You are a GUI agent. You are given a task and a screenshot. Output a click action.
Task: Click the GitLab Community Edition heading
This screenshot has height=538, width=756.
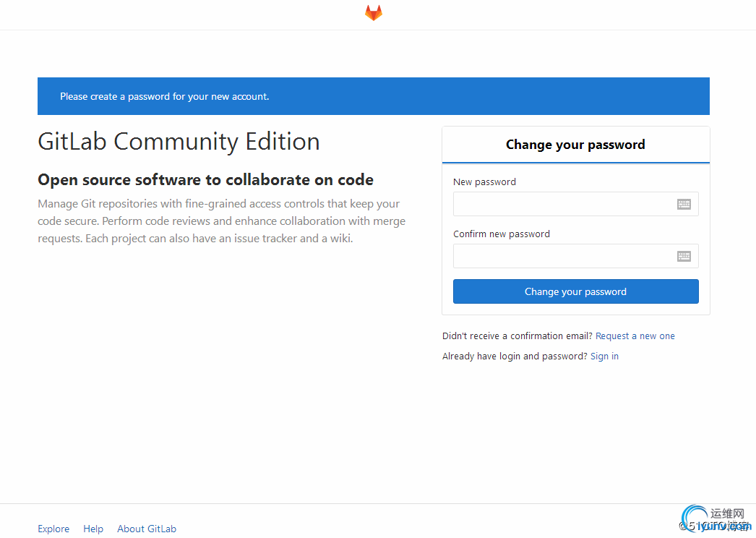[179, 142]
